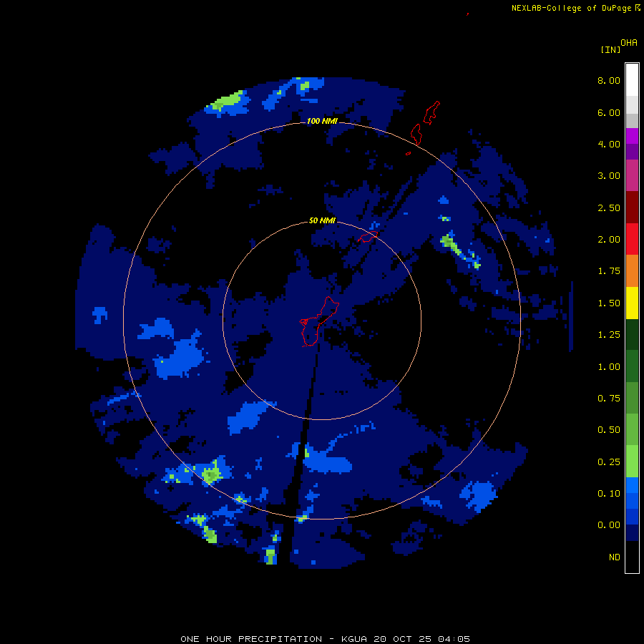Click the red Guam island outline at center
This screenshot has height=644, width=644.
pos(318,321)
